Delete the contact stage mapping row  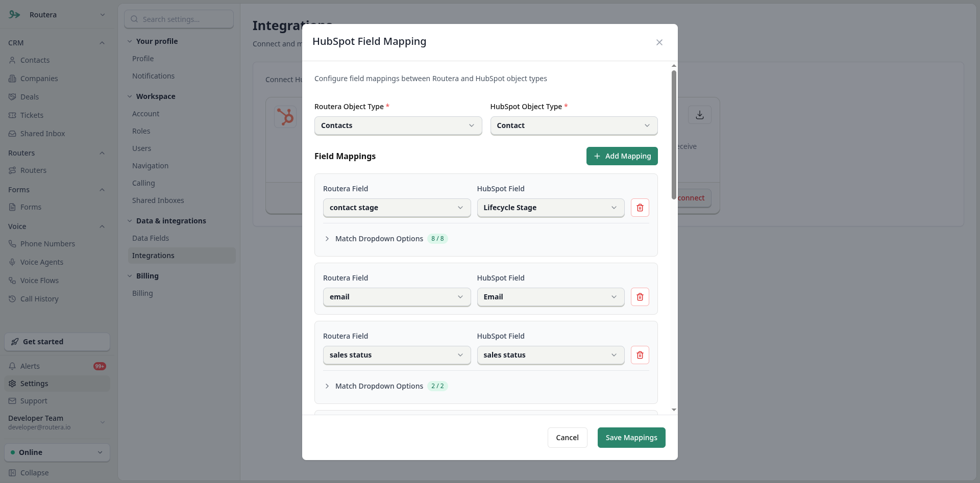point(640,208)
